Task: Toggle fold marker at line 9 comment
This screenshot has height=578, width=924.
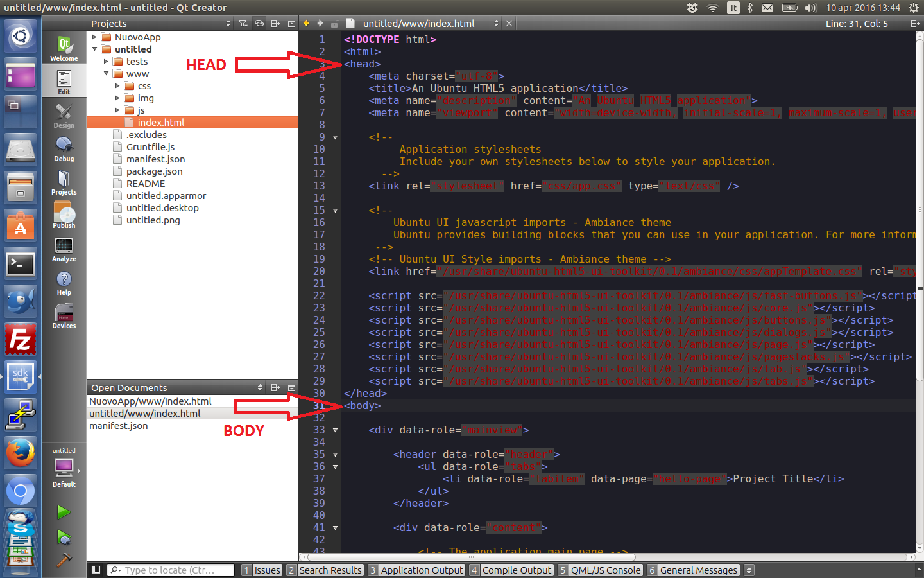Action: (x=335, y=137)
